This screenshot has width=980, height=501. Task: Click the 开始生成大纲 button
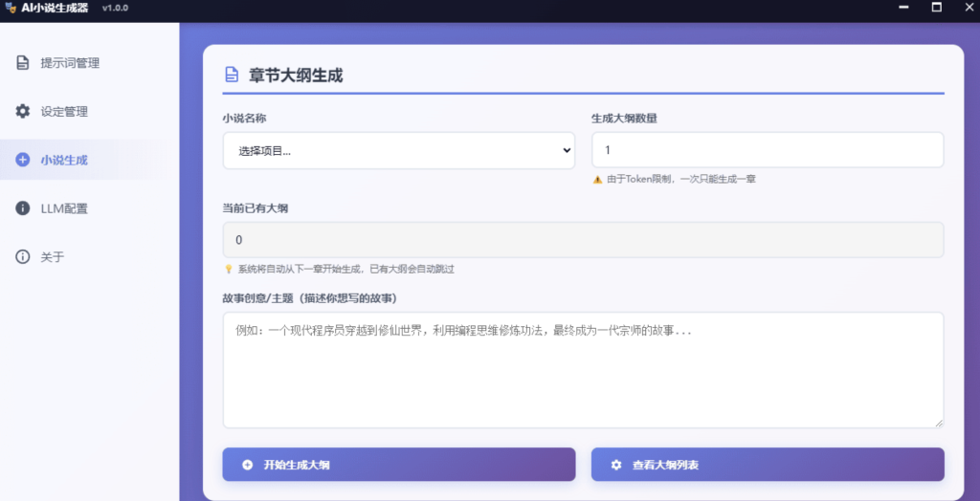coord(399,465)
